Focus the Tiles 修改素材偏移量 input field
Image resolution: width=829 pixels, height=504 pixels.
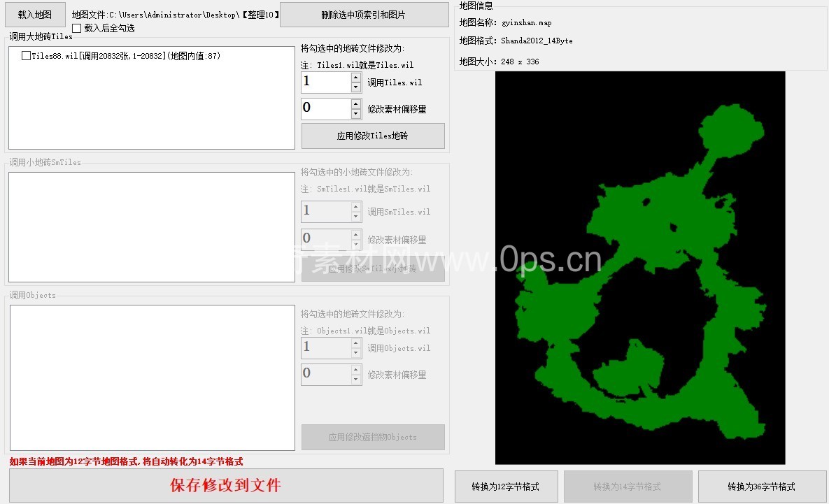coord(325,109)
